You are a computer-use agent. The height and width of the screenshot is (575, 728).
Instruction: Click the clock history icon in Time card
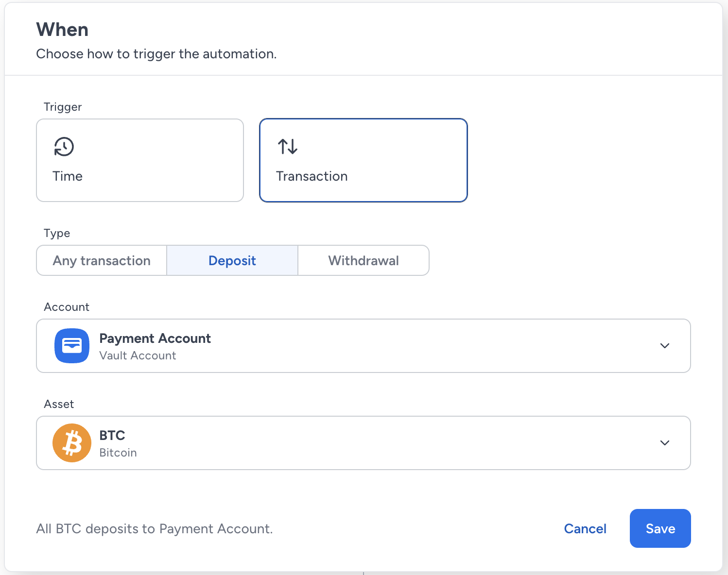pos(64,147)
